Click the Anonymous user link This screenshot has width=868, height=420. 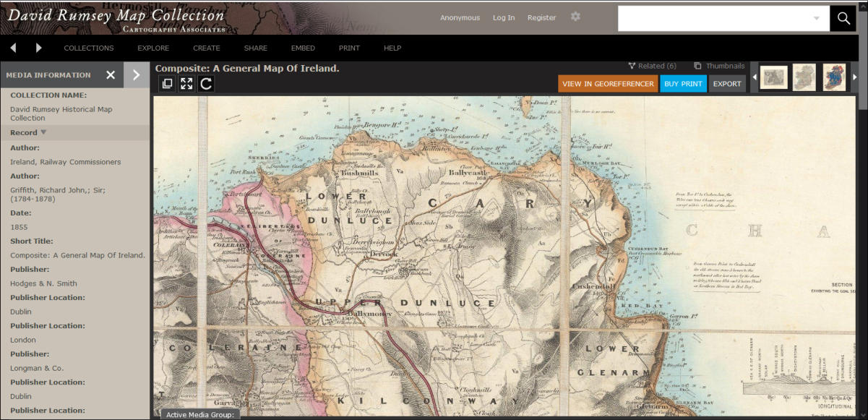(460, 18)
